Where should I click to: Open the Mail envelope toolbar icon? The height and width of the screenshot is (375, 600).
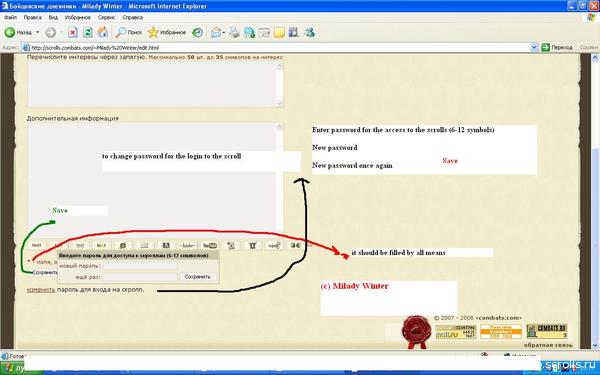point(216,33)
